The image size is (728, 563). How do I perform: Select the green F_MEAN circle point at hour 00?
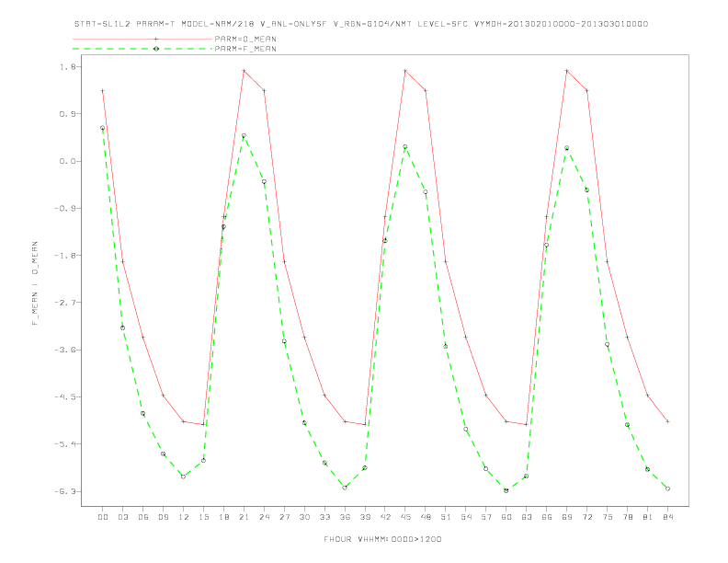coord(103,128)
